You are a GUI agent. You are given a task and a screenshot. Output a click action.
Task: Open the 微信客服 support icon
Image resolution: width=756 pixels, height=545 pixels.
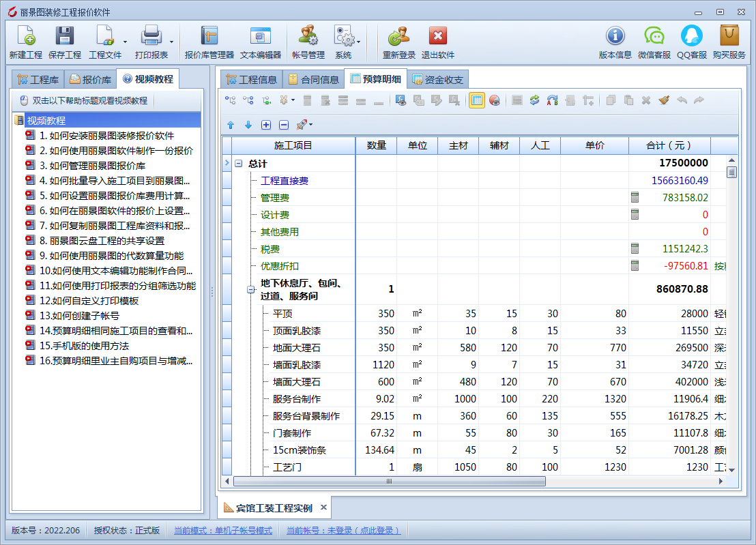654,36
